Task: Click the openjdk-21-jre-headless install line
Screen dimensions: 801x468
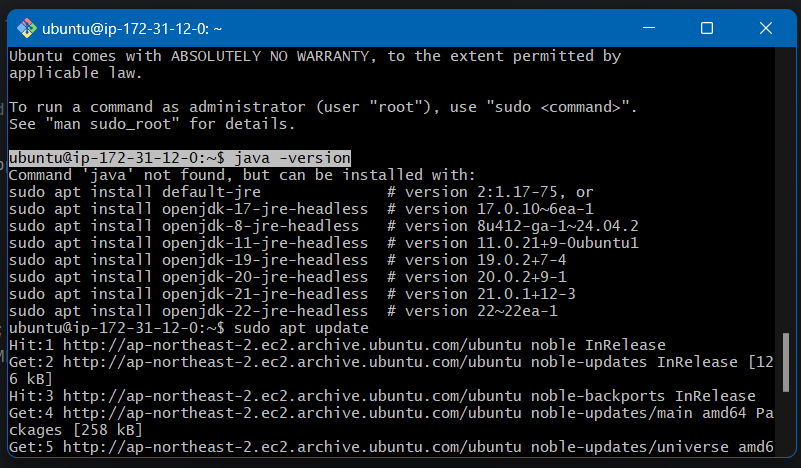Action: 292,294
